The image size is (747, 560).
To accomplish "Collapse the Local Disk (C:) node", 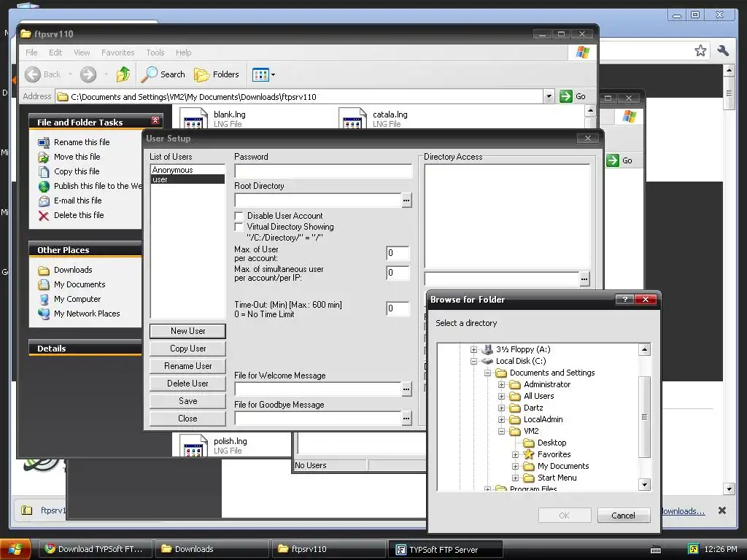I will point(473,361).
